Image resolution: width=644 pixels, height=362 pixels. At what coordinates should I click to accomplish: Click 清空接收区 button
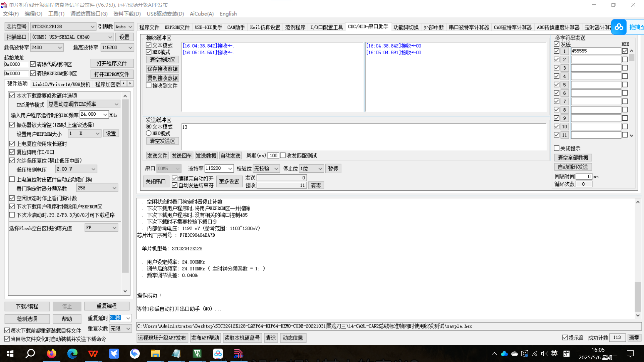[x=162, y=60]
